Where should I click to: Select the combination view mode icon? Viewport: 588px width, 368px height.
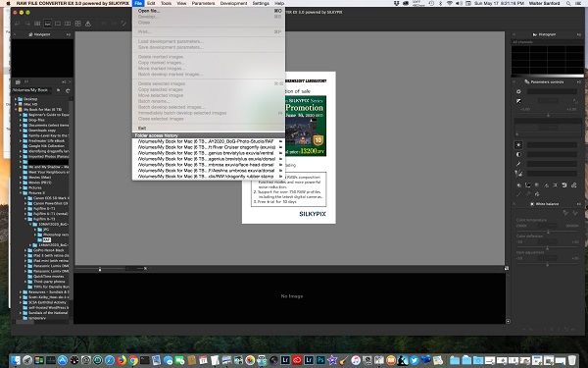pos(48,24)
